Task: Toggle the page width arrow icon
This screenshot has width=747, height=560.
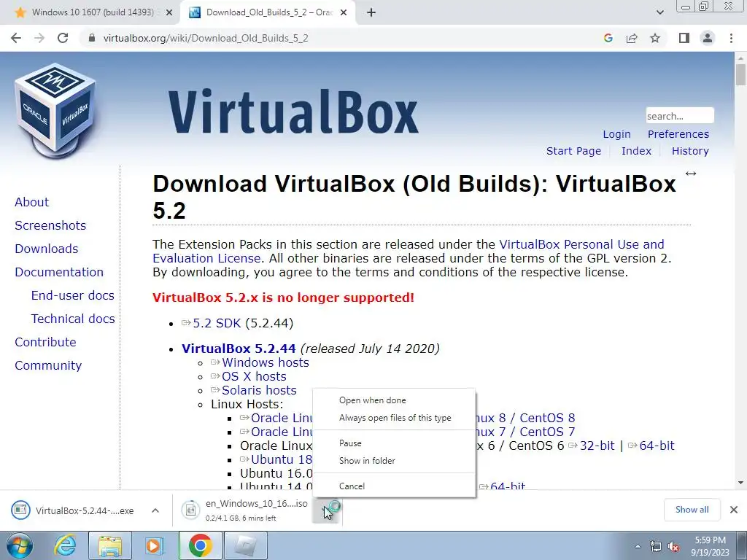Action: click(x=691, y=174)
